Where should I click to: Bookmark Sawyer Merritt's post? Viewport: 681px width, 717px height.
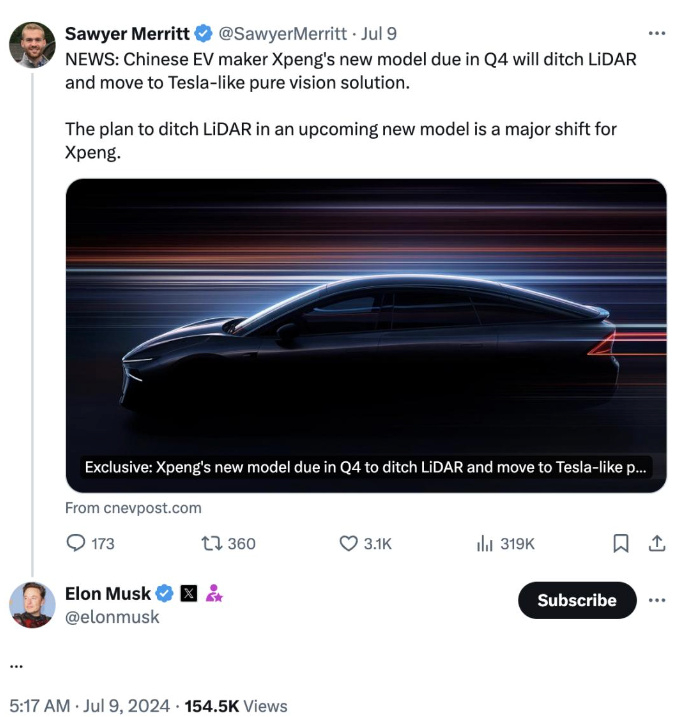620,543
